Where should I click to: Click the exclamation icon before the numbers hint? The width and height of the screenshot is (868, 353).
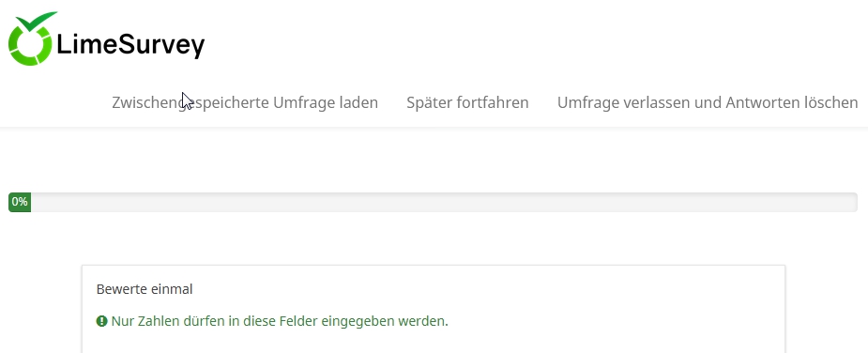pos(102,321)
